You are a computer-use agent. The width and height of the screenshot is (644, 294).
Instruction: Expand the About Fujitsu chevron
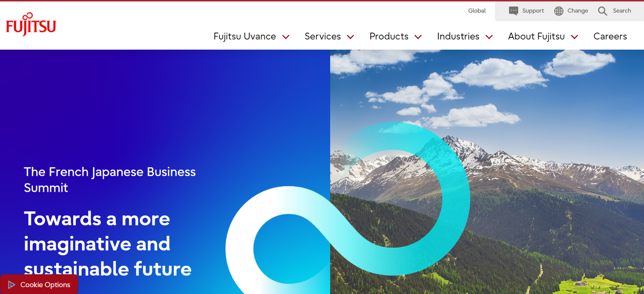(574, 37)
